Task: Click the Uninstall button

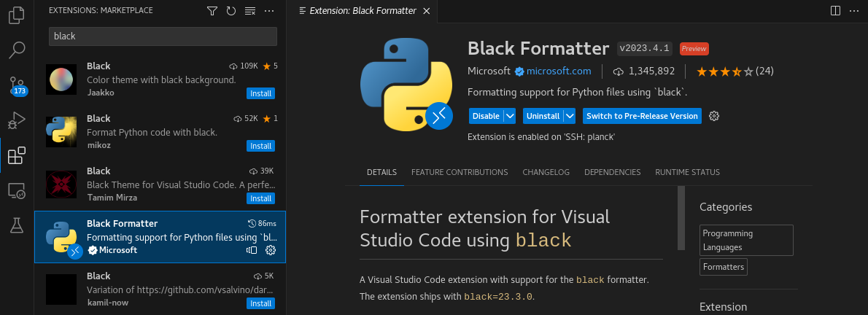Action: point(543,116)
